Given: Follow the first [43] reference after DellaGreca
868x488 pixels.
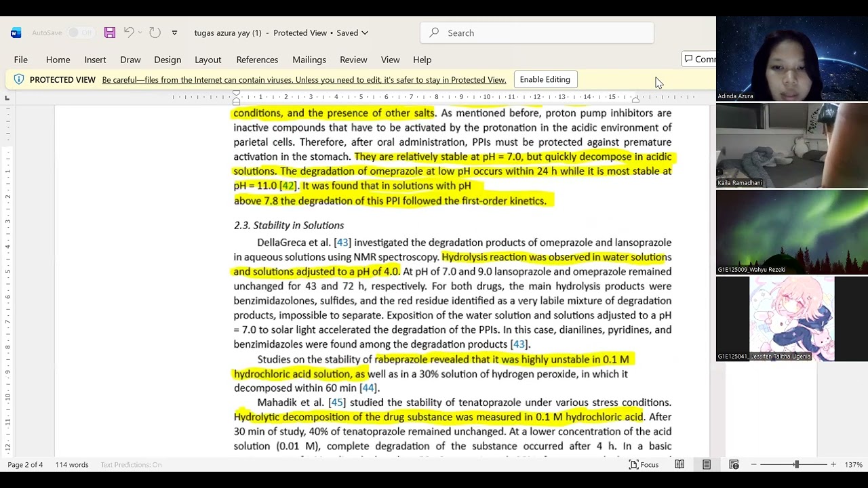Looking at the screenshot, I should [x=342, y=243].
